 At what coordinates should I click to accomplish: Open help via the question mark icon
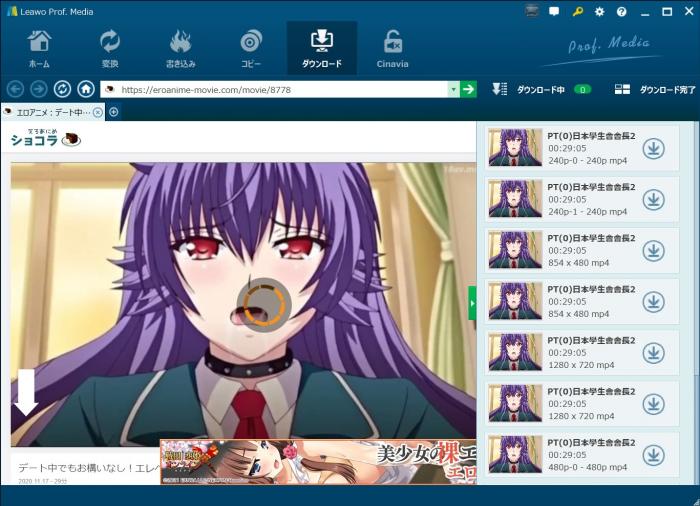(x=621, y=12)
